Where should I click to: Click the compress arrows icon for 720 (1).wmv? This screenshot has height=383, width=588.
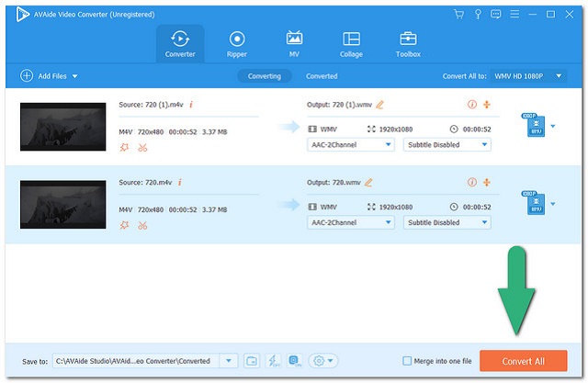click(x=487, y=105)
